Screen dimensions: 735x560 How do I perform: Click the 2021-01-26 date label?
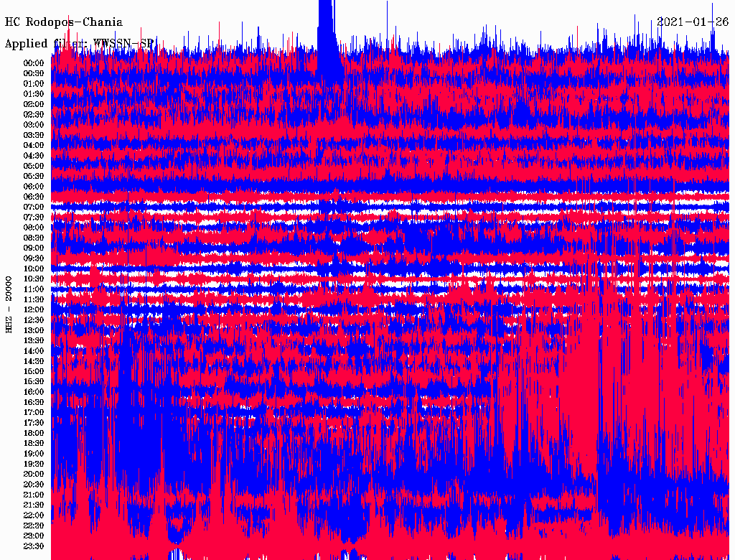[693, 22]
